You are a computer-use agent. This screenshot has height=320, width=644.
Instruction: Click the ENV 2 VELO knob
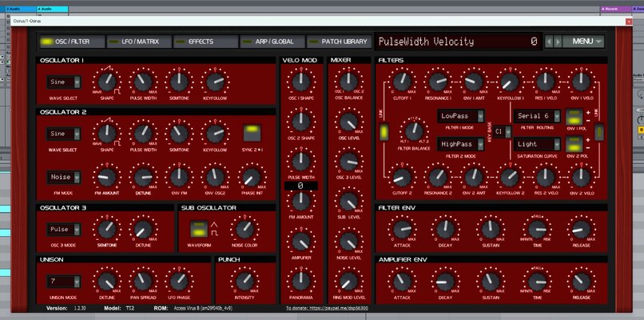581,178
